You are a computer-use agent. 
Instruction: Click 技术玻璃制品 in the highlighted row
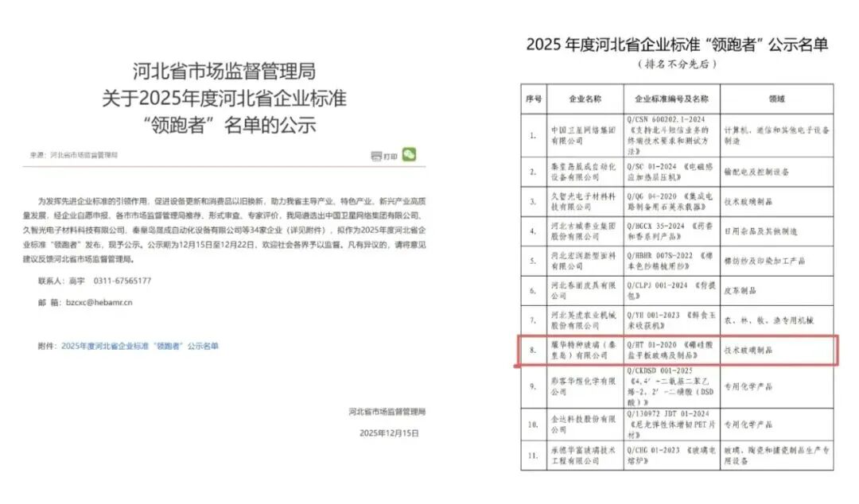[x=748, y=349]
